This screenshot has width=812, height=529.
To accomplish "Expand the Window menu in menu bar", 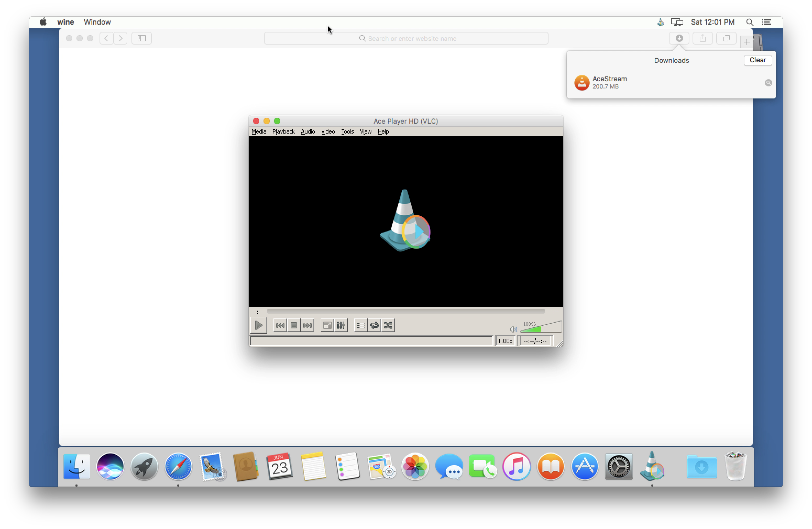I will pyautogui.click(x=96, y=22).
